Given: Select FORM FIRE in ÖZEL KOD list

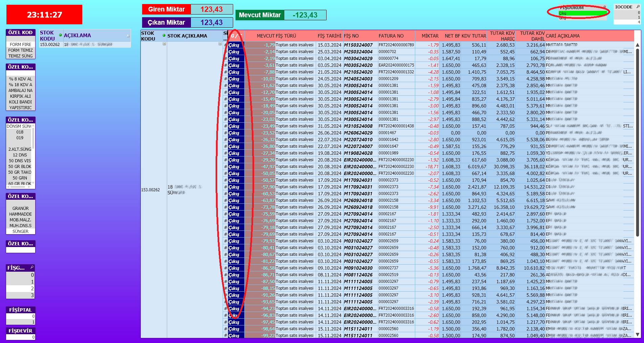Looking at the screenshot, I should (x=20, y=45).
